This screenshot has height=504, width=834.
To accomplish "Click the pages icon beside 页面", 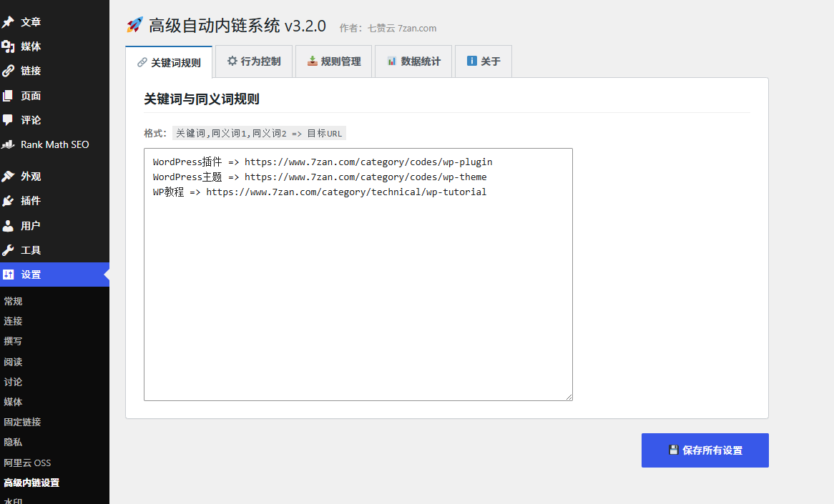I will [x=8, y=96].
